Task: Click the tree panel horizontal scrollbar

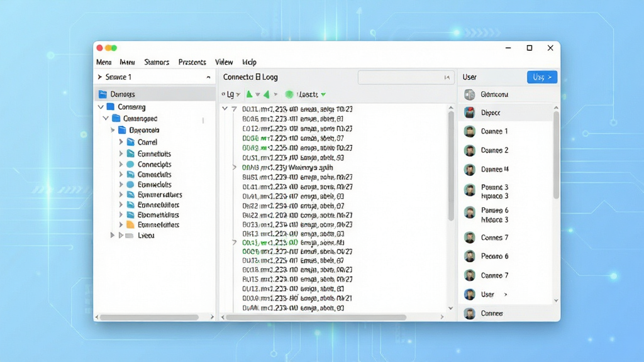Action: (x=150, y=317)
